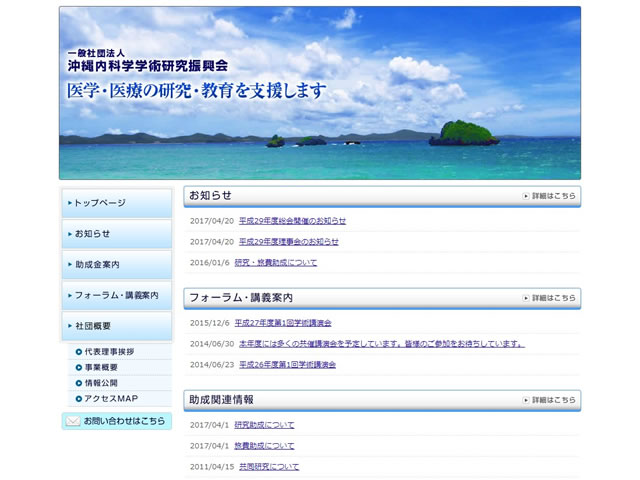Open 平成27年度第1回学術講演会 link

click(283, 323)
